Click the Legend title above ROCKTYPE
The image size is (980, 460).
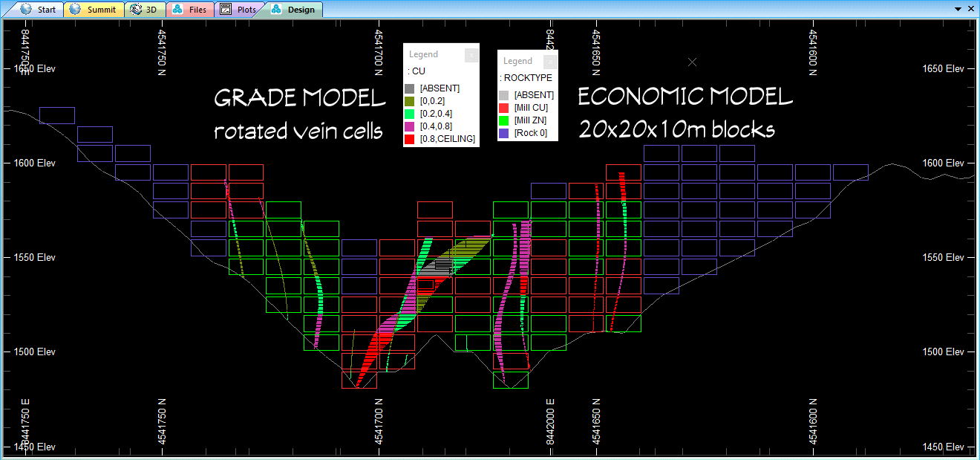tap(517, 61)
